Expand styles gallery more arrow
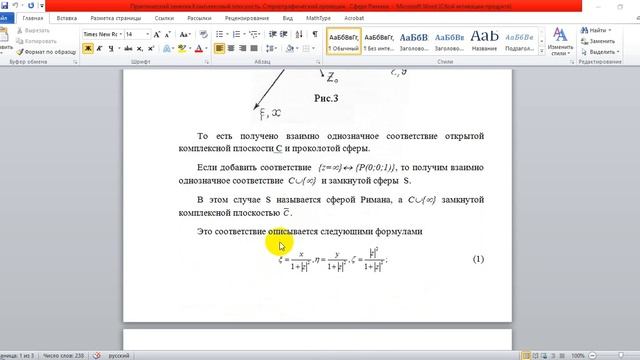Viewport: 640px width, 360px height. point(542,52)
